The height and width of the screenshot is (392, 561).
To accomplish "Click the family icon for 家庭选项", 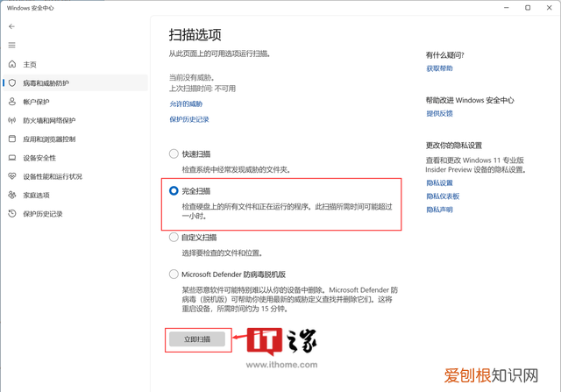I will (12, 195).
